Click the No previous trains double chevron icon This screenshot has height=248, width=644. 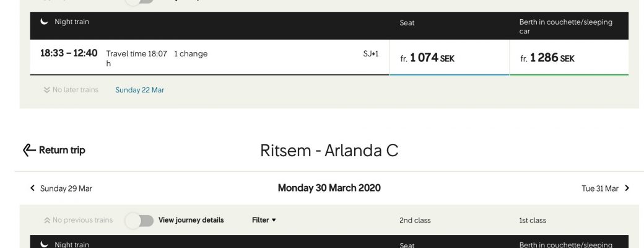47,220
